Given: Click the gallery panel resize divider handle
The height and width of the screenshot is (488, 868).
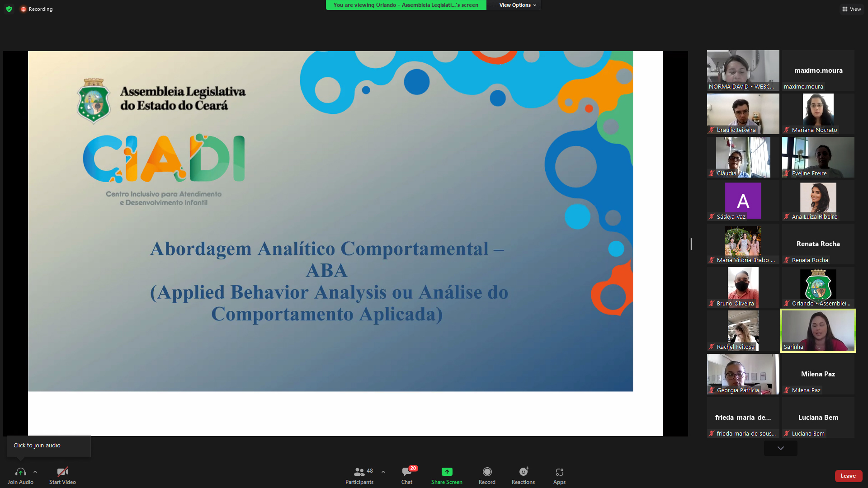Looking at the screenshot, I should (690, 244).
